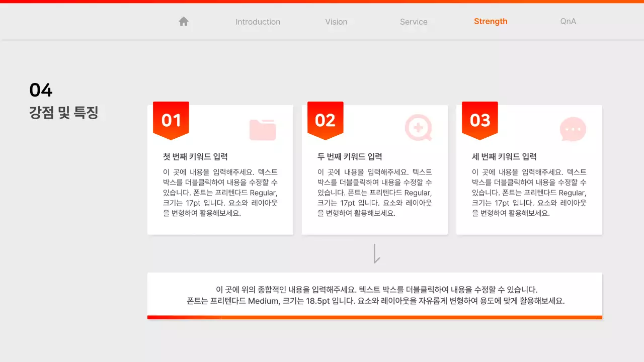The image size is (644, 362).
Task: Select the summary text box at the bottom
Action: 374,295
